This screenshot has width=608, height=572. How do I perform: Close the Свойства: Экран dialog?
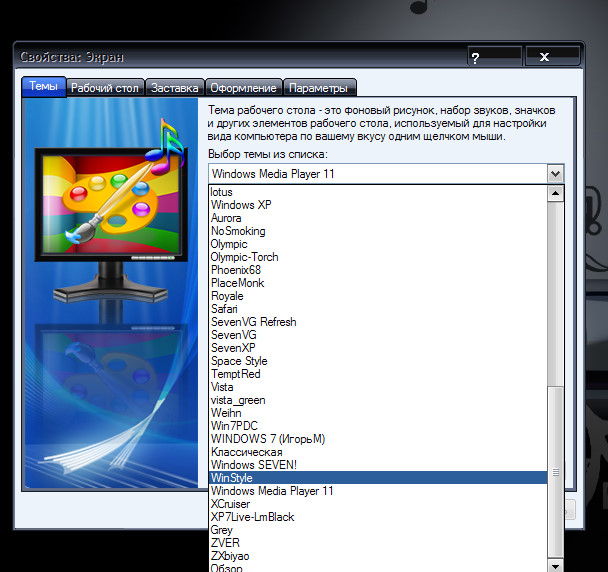(x=552, y=57)
